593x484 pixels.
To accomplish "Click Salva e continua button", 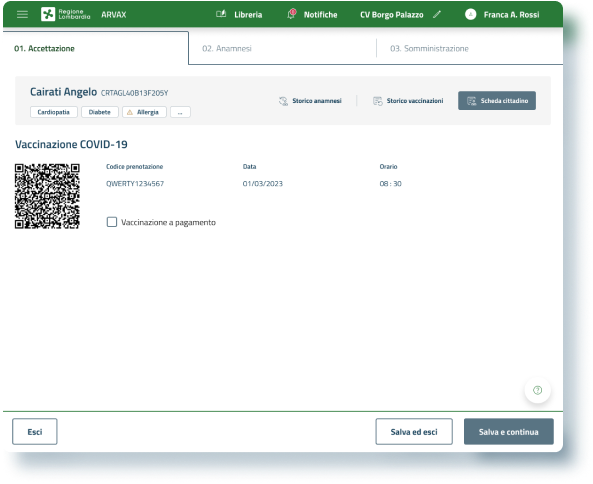I will (x=509, y=431).
